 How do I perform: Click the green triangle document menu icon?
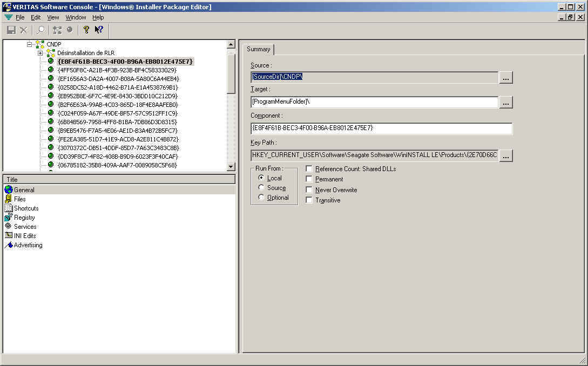coord(8,17)
